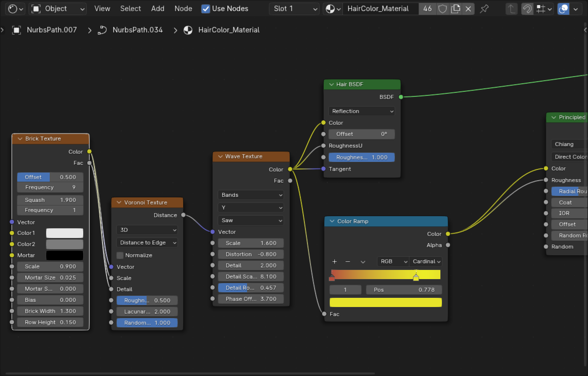
Task: Open Color Ramp tools chevron menu
Action: (x=363, y=261)
